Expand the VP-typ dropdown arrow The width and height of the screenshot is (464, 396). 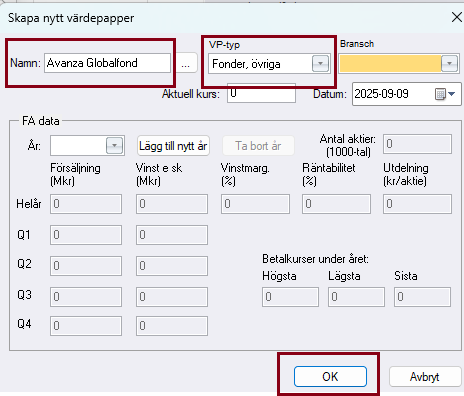pyautogui.click(x=320, y=64)
